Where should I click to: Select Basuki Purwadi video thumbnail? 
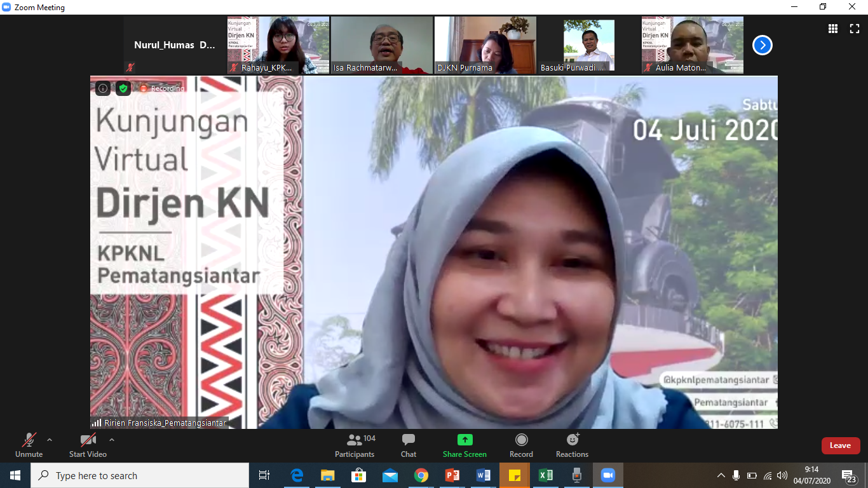click(x=589, y=44)
